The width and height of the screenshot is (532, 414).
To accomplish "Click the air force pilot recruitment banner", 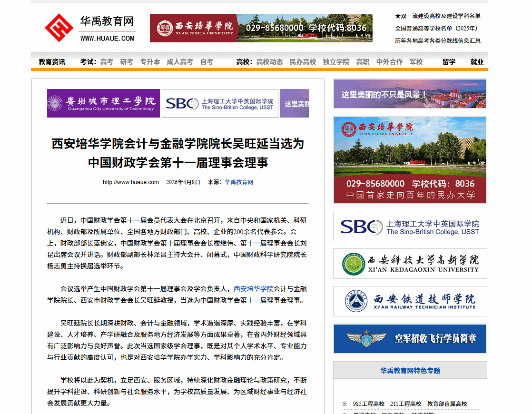I will [x=410, y=339].
